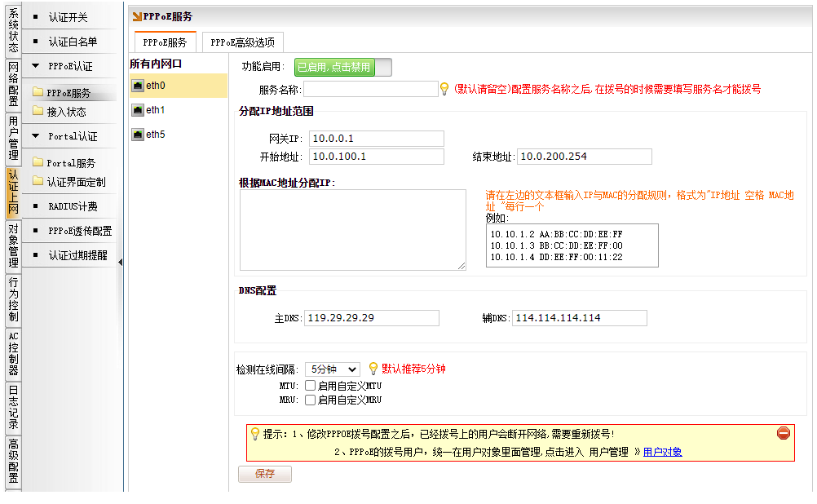Select the eth0 network interface icon

click(138, 86)
